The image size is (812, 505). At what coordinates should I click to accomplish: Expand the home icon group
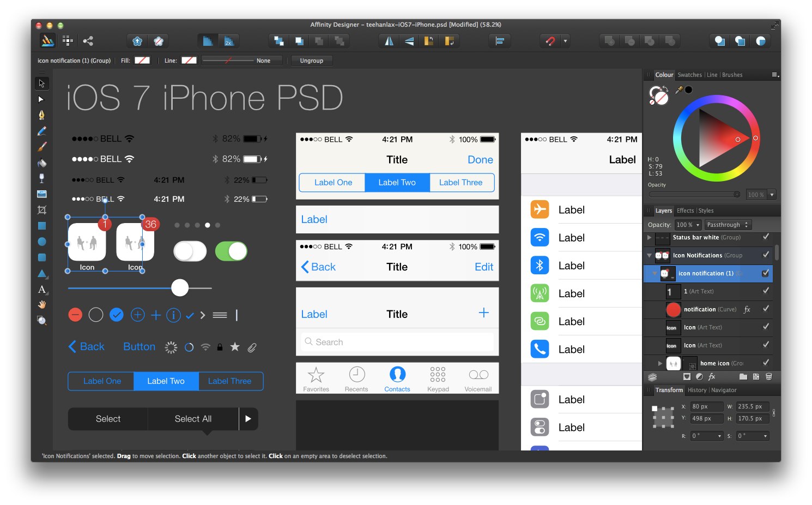[660, 363]
